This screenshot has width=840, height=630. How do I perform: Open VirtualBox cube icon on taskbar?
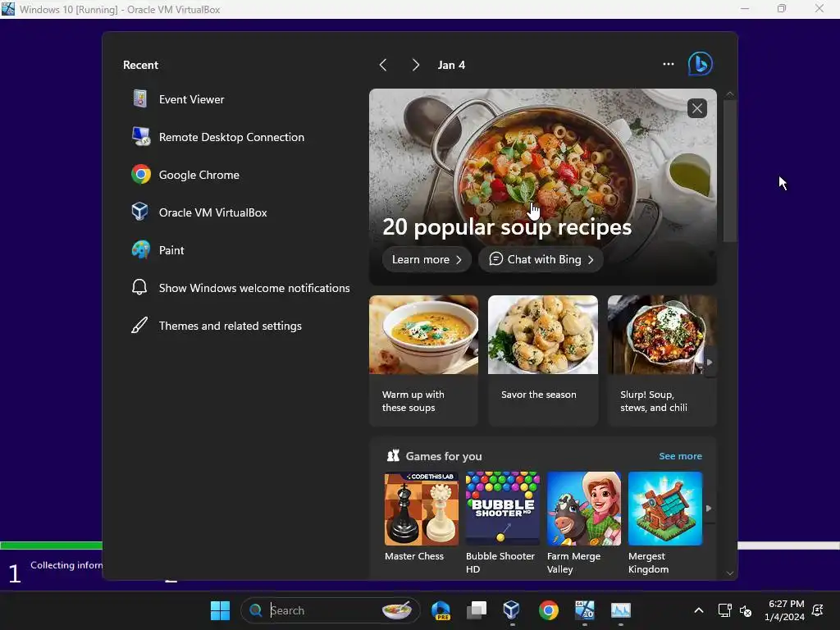512,610
